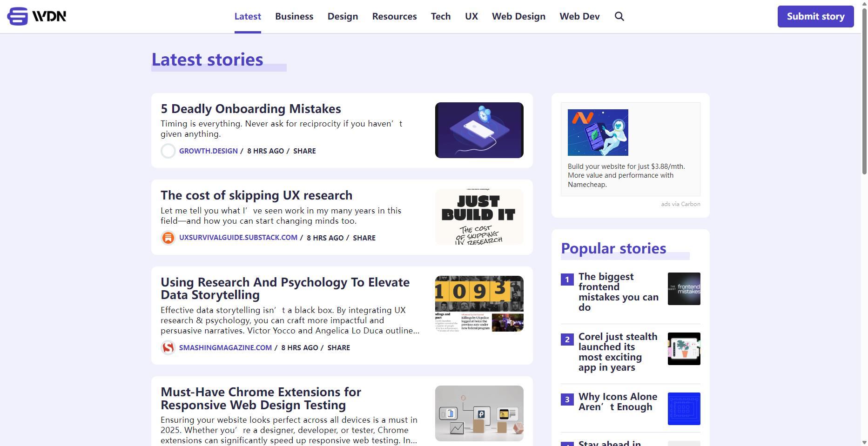Open the Business category
The height and width of the screenshot is (446, 868).
pyautogui.click(x=294, y=16)
